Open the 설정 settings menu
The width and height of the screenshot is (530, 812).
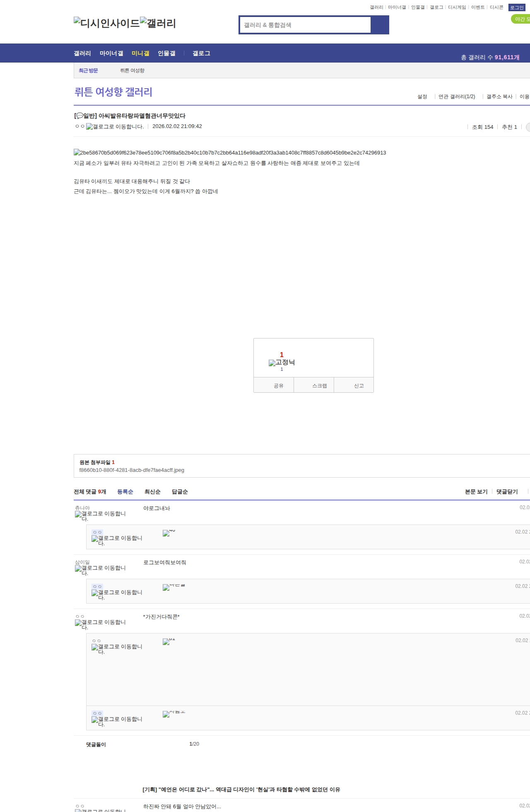422,97
